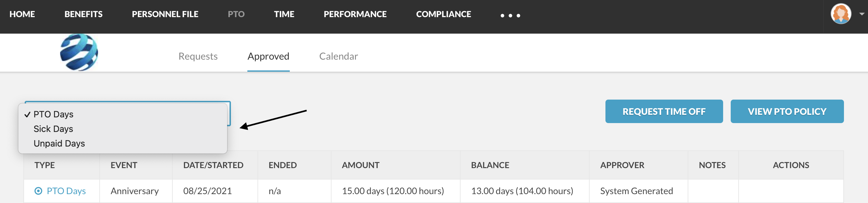Click the circle icon beside PTO Days
Image resolution: width=868 pixels, height=203 pixels.
click(x=38, y=191)
